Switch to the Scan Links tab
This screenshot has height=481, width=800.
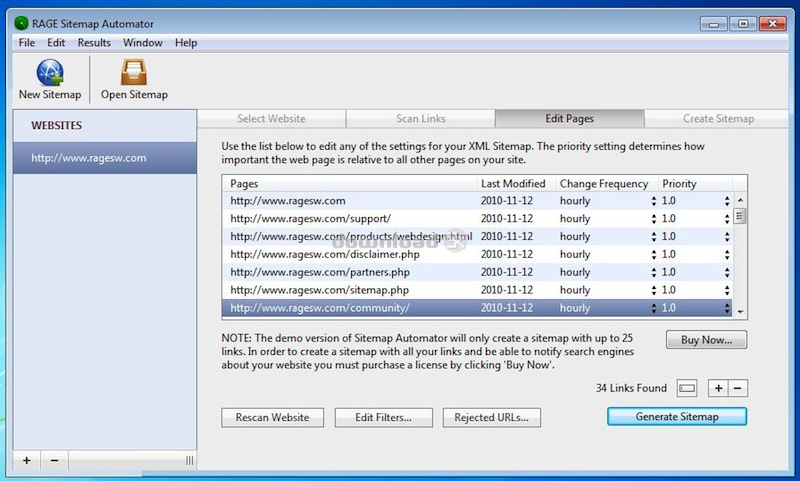(x=420, y=119)
